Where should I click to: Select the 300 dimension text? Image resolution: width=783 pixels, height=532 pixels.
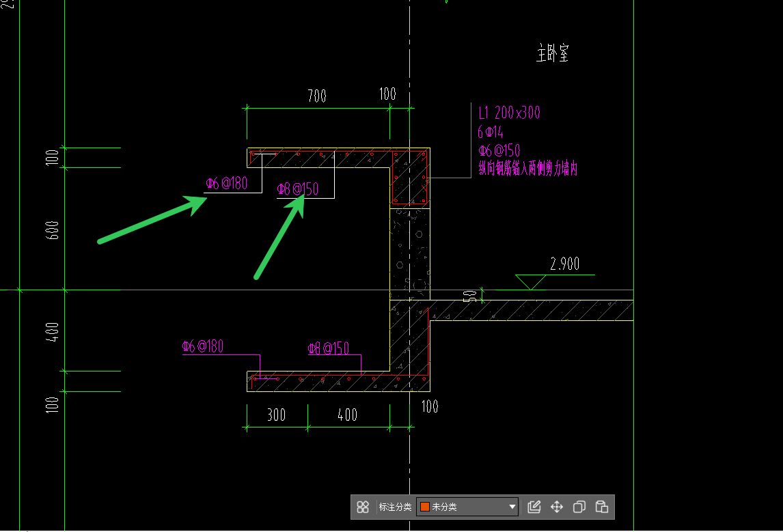276,415
